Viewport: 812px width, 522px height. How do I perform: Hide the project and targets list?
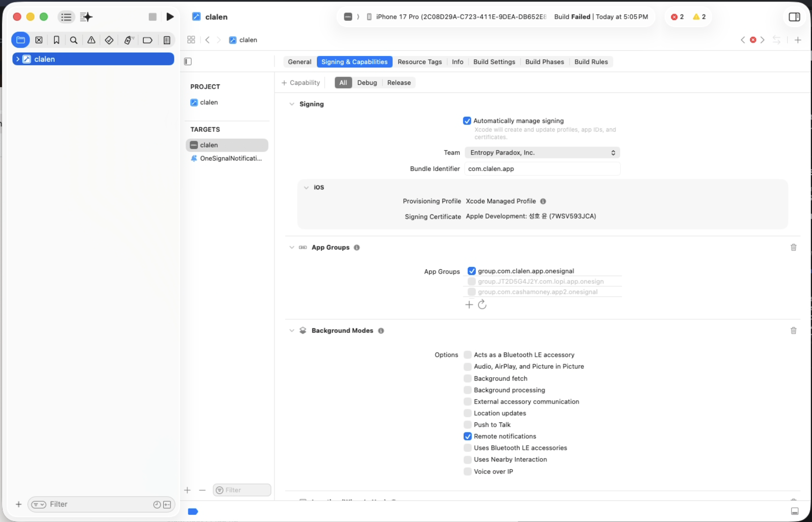coord(188,61)
